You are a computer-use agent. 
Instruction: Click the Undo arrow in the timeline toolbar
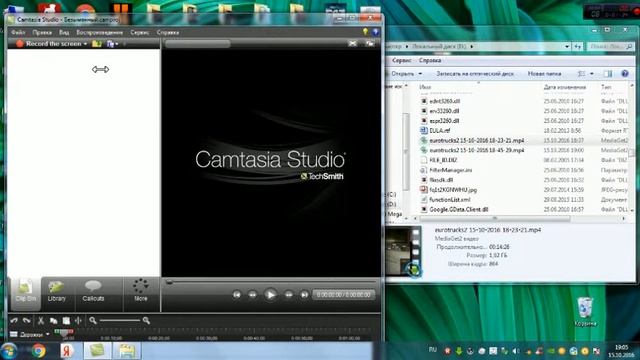coord(14,321)
